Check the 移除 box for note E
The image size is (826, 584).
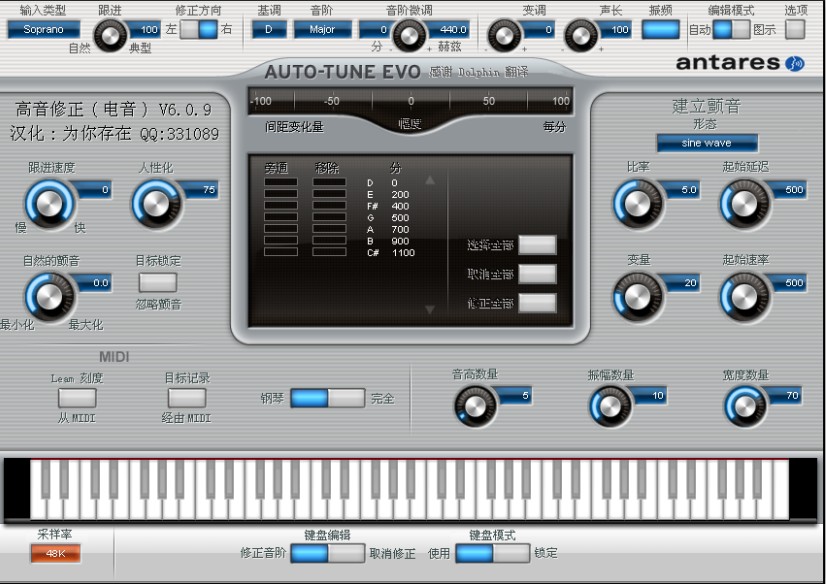329,194
